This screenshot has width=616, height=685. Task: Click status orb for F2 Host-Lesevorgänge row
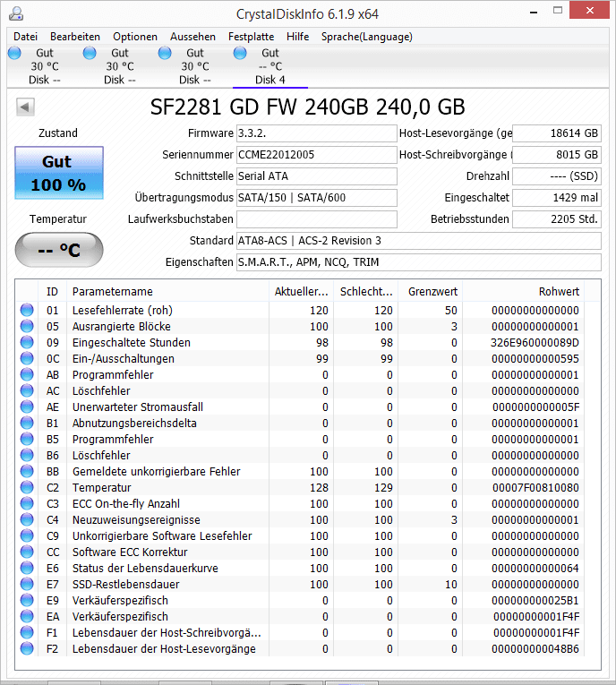click(x=27, y=649)
